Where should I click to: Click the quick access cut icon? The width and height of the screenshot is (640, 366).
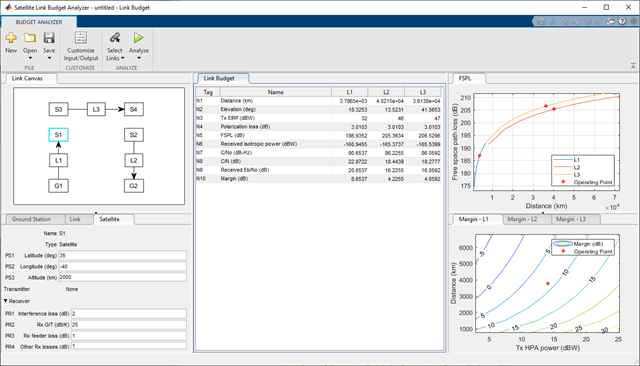[553, 22]
